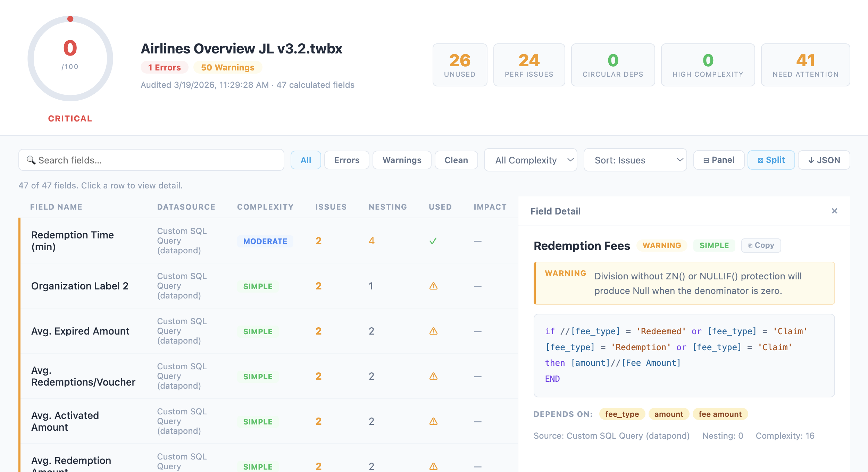Click the Complexity: 16 text

(785, 436)
